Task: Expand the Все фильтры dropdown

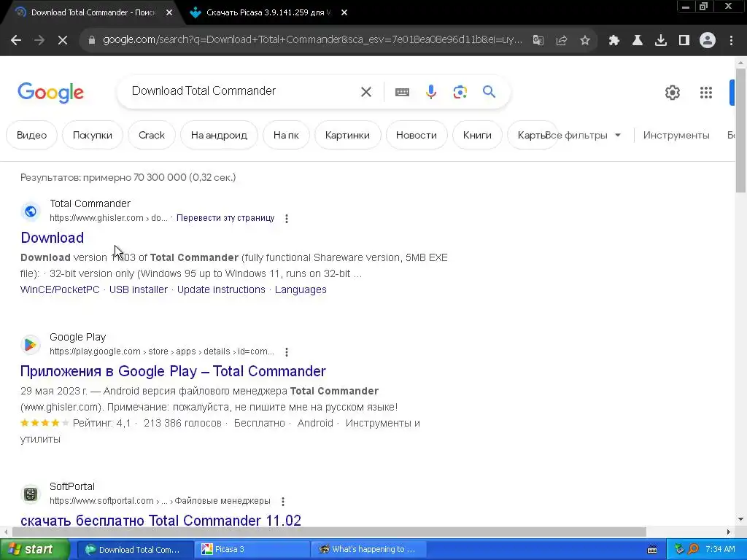Action: (584, 135)
